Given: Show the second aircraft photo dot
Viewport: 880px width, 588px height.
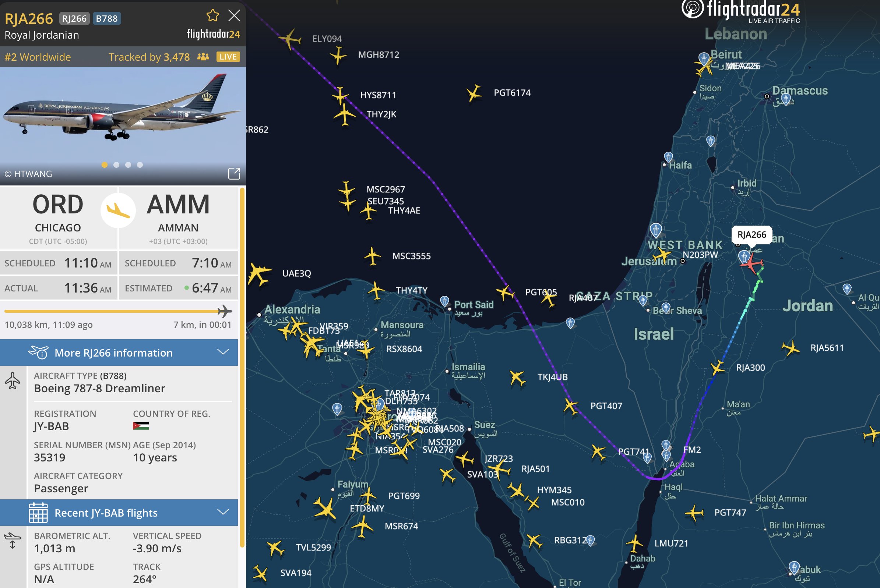Looking at the screenshot, I should pyautogui.click(x=116, y=164).
